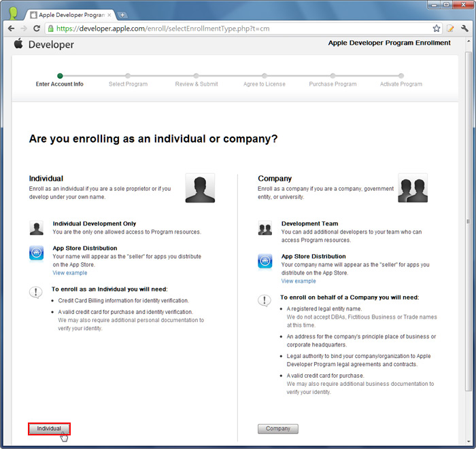Open View example link under Individual
Screen dimensions: 476x449
pyautogui.click(x=70, y=273)
